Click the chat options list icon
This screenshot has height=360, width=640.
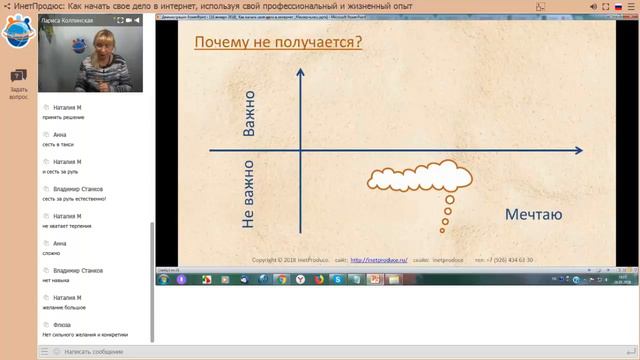click(44, 351)
